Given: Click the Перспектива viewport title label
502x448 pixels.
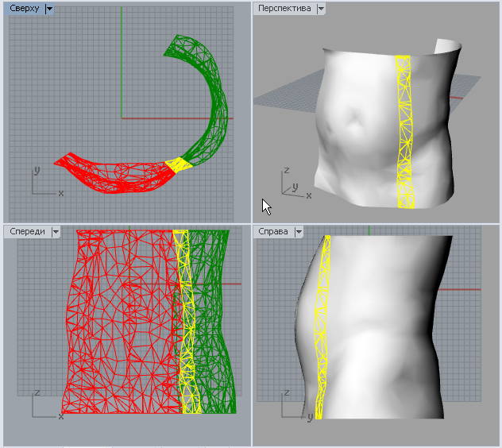Looking at the screenshot, I should click(284, 8).
